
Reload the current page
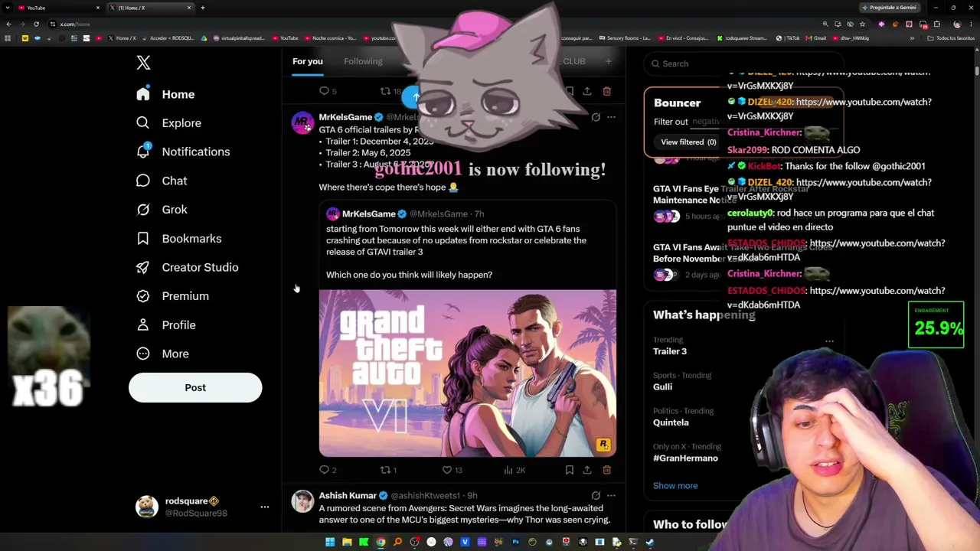(36, 24)
